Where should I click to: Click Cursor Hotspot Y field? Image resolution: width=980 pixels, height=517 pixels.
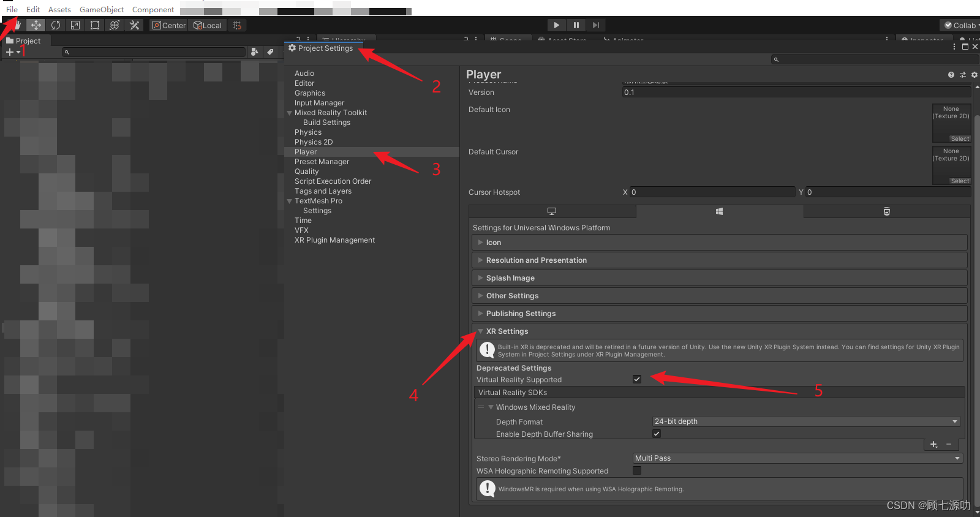pos(888,192)
